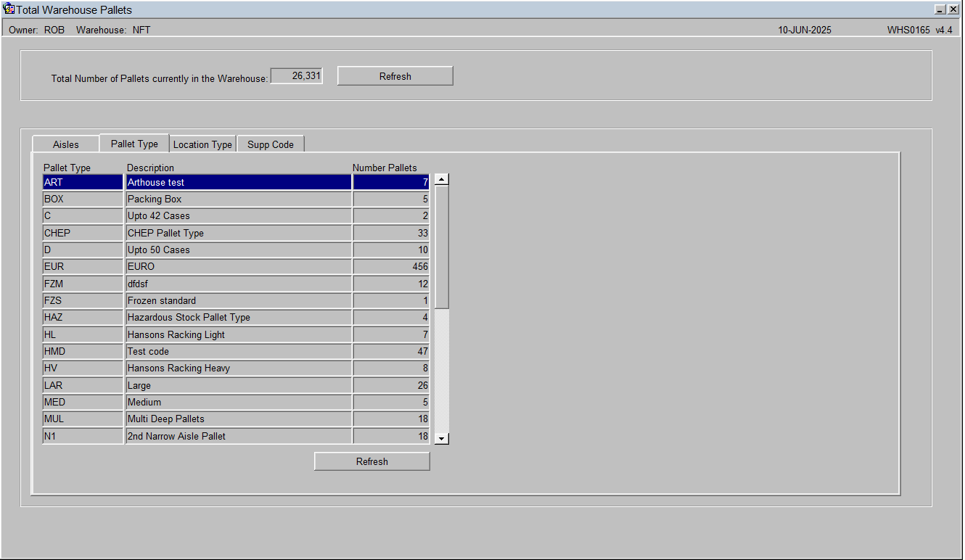965x560 pixels.
Task: Select the HAZ pallet type cell
Action: click(x=83, y=317)
